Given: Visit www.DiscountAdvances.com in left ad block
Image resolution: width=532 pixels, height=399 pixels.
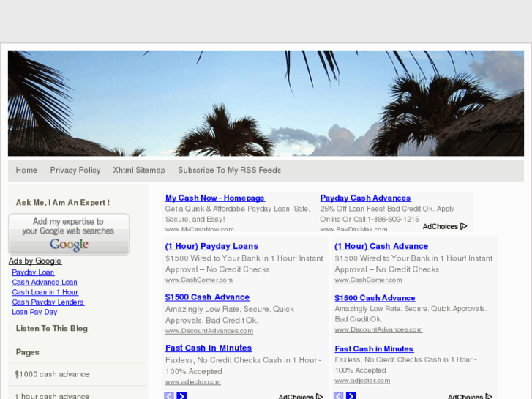Looking at the screenshot, I should [209, 331].
